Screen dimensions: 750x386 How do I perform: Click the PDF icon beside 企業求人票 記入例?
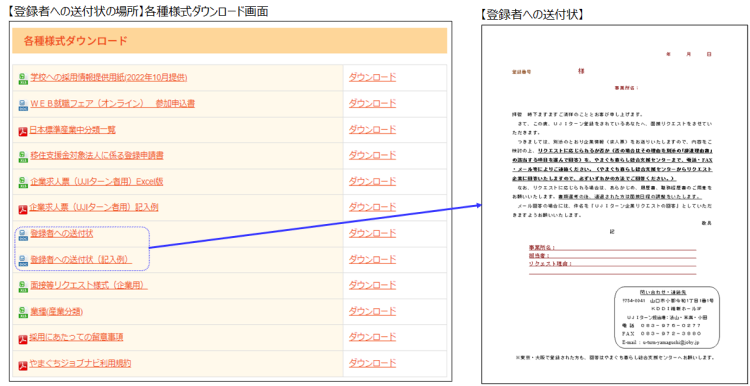pos(23,209)
